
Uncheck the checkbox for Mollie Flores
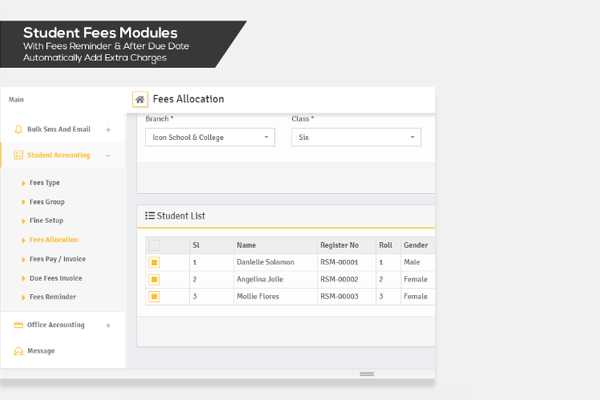coord(154,297)
